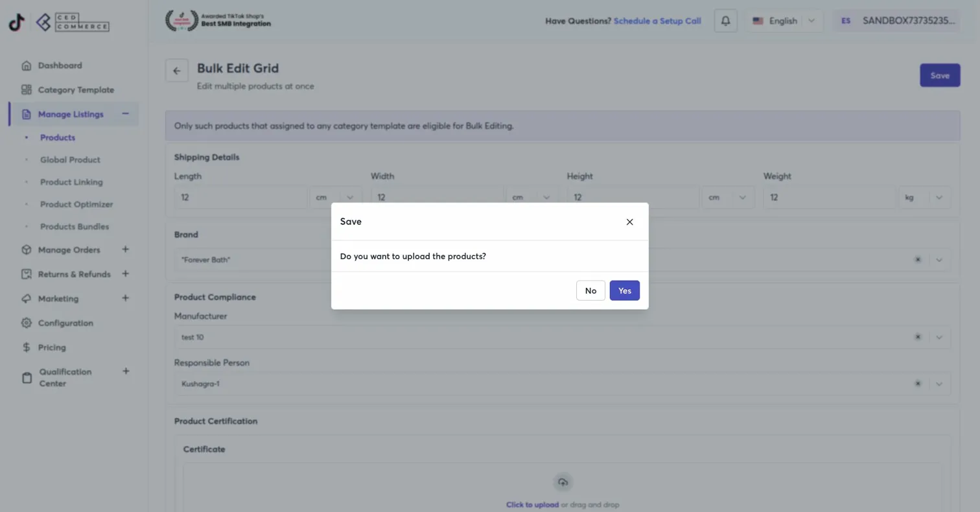The image size is (980, 512).
Task: Click the Pricing dollar icon
Action: click(x=26, y=347)
